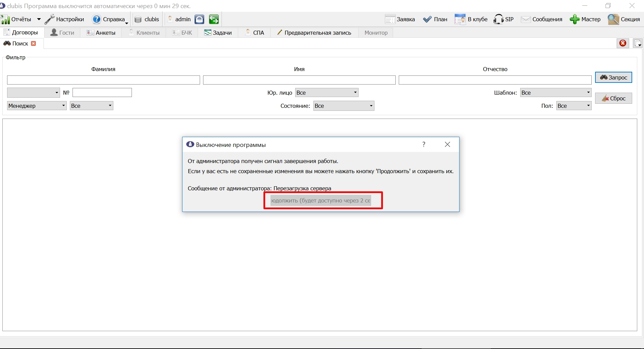The width and height of the screenshot is (644, 349).
Task: Open the Менеджер dropdown
Action: click(36, 106)
